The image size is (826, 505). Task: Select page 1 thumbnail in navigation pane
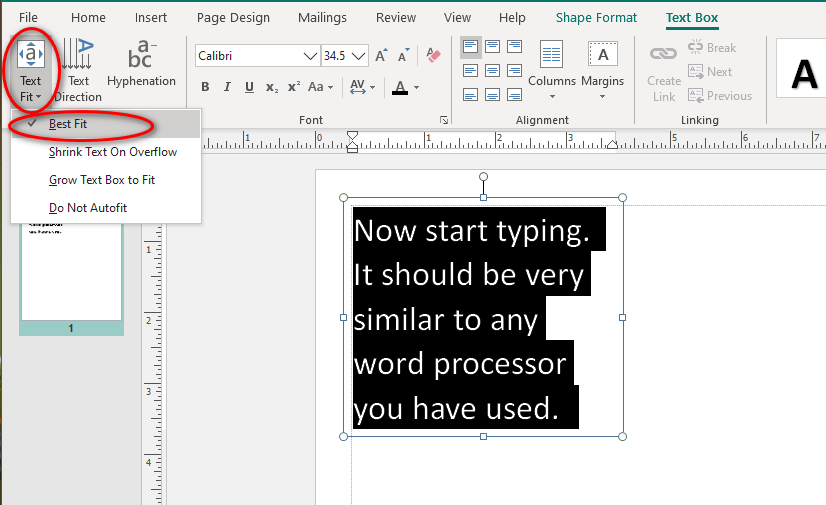[x=70, y=270]
